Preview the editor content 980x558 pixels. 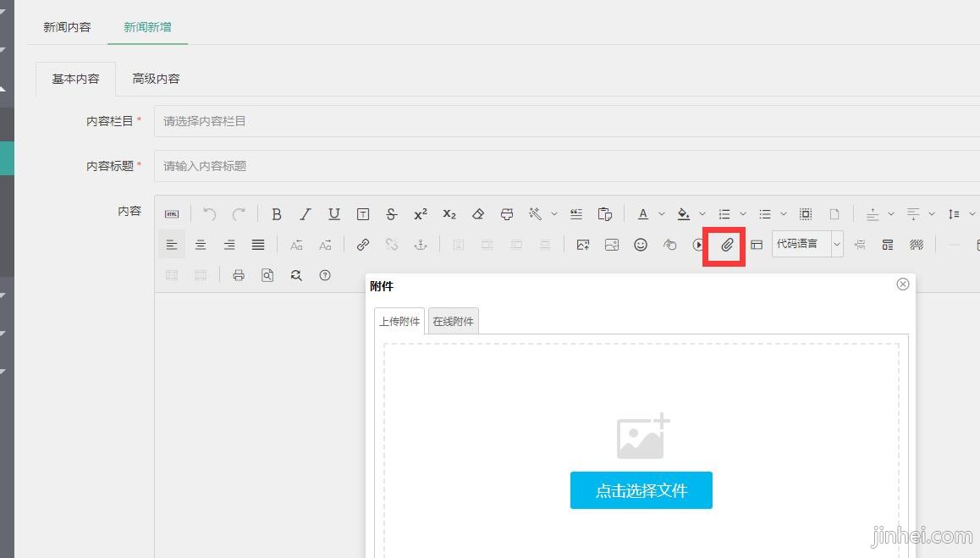tap(267, 275)
